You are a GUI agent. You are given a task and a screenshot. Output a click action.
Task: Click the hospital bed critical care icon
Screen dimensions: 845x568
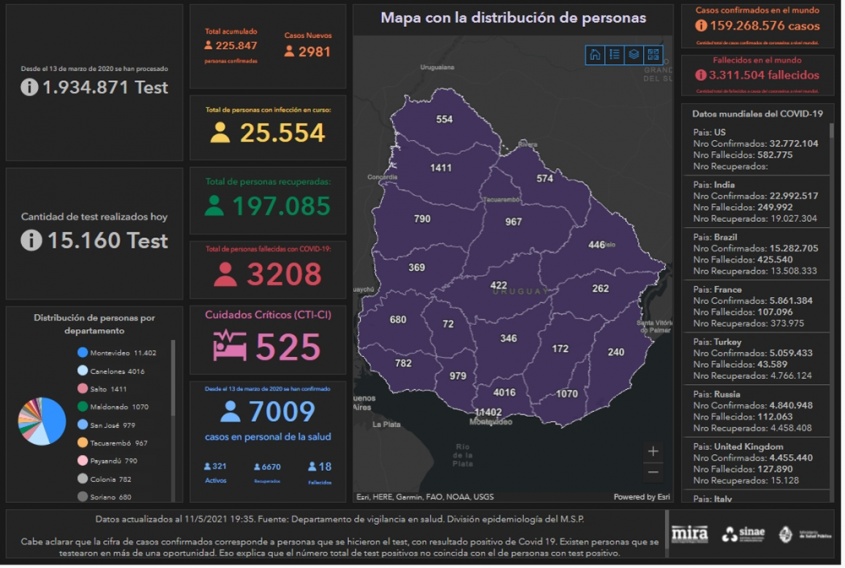pos(229,346)
